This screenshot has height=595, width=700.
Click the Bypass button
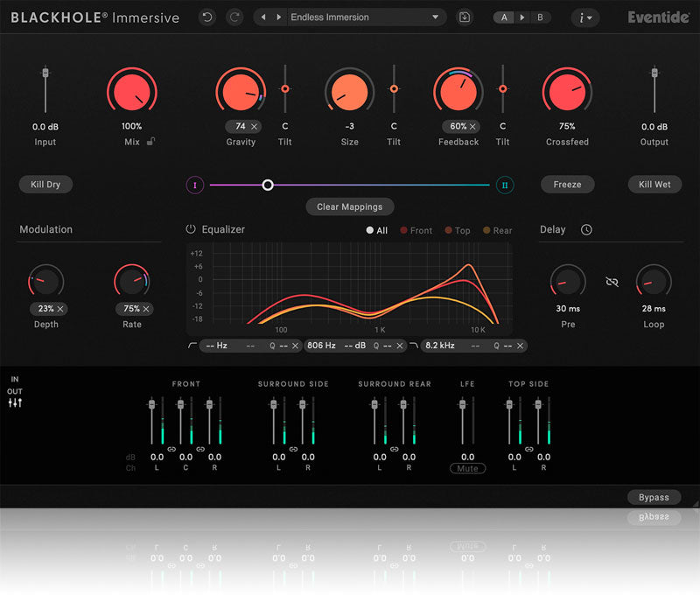(654, 497)
